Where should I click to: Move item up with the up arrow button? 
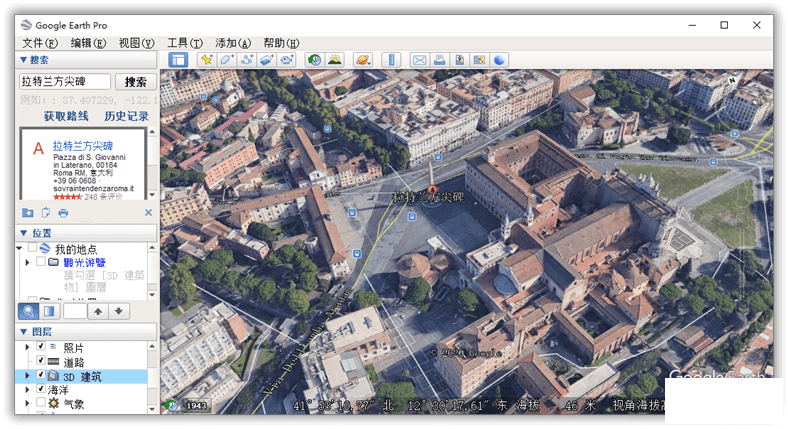[x=98, y=311]
